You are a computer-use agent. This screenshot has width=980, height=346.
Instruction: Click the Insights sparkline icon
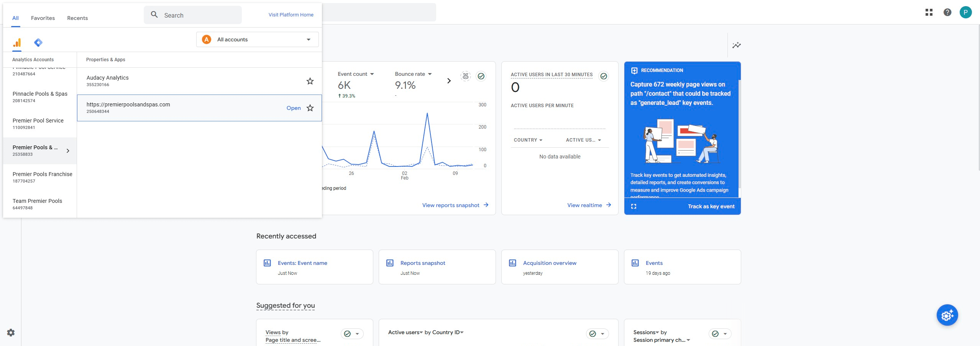click(736, 45)
